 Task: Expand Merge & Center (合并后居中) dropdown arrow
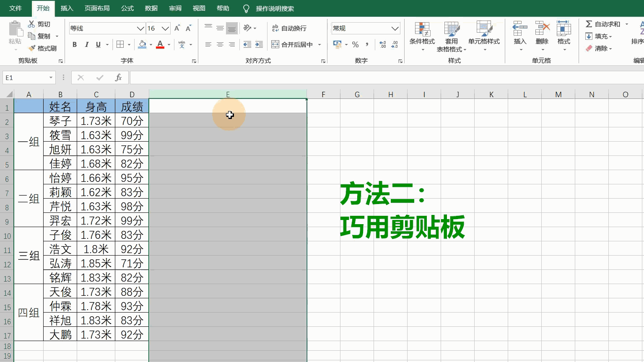[319, 44]
